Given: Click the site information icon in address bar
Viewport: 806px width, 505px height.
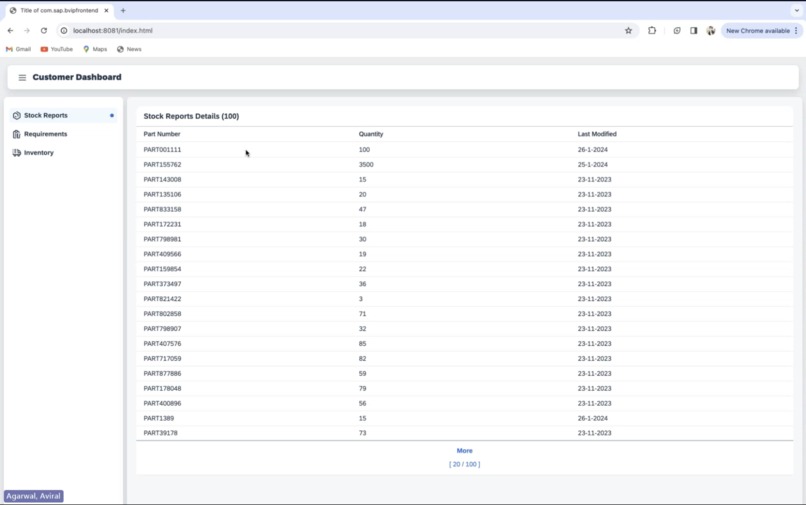Looking at the screenshot, I should [x=64, y=31].
